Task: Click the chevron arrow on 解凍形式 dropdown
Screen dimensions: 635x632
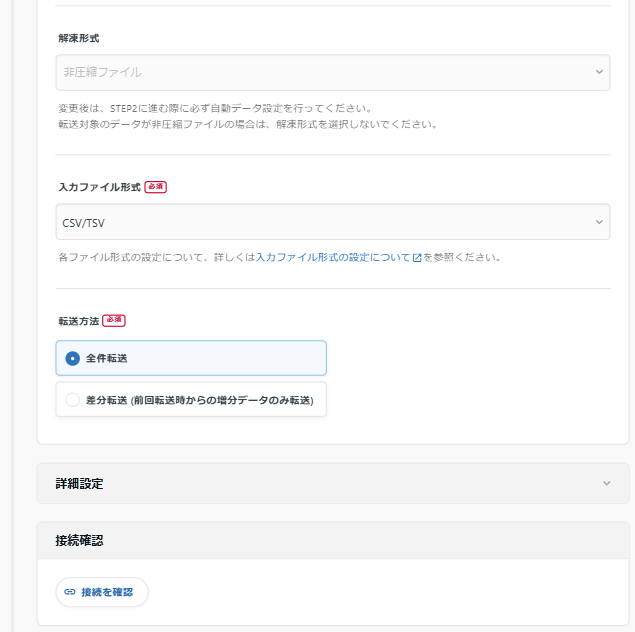Action: point(599,72)
